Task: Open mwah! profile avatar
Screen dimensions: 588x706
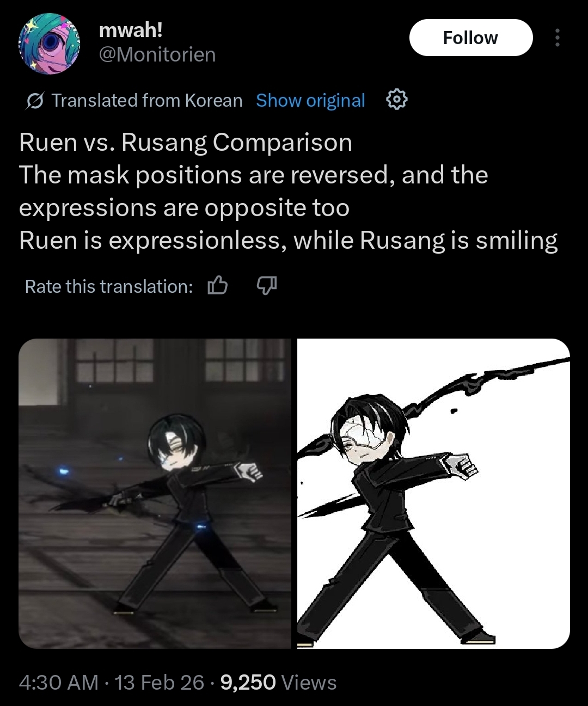Action: point(49,44)
